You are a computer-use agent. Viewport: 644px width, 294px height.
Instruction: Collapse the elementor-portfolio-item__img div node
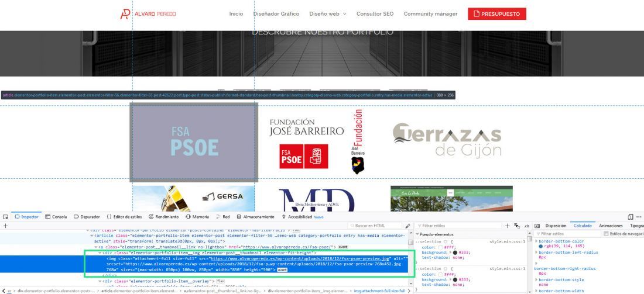pos(100,253)
